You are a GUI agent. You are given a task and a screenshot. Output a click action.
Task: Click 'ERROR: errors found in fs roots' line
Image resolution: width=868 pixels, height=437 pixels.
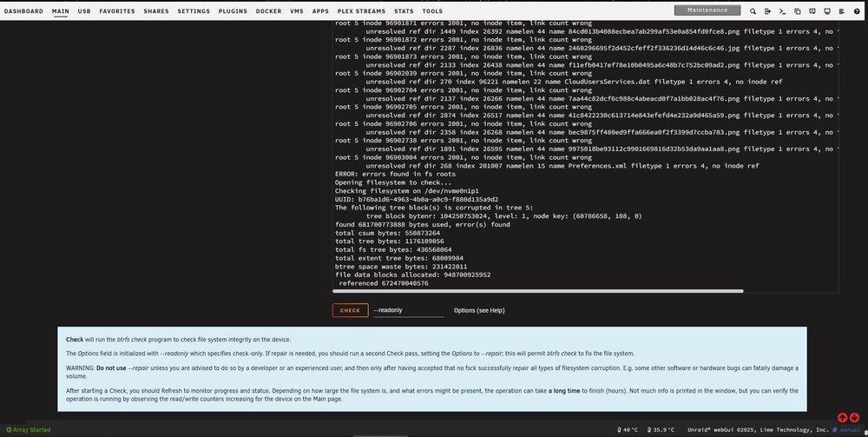pyautogui.click(x=395, y=174)
